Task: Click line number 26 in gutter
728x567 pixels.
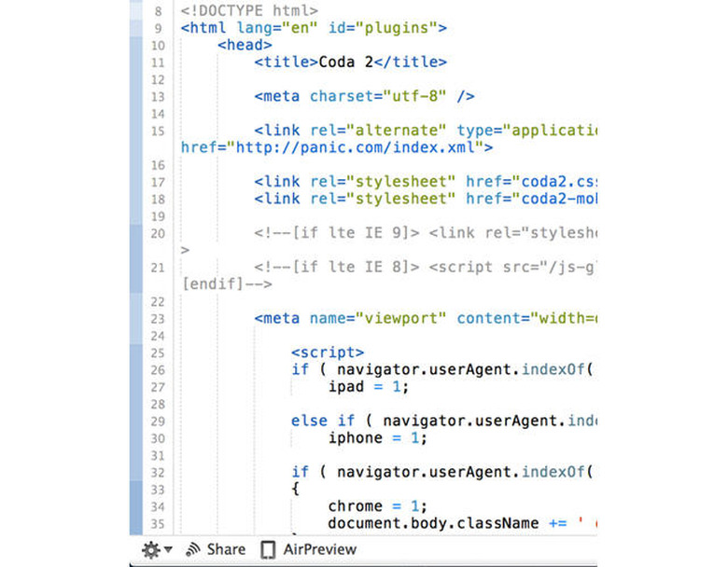Action: pos(158,370)
